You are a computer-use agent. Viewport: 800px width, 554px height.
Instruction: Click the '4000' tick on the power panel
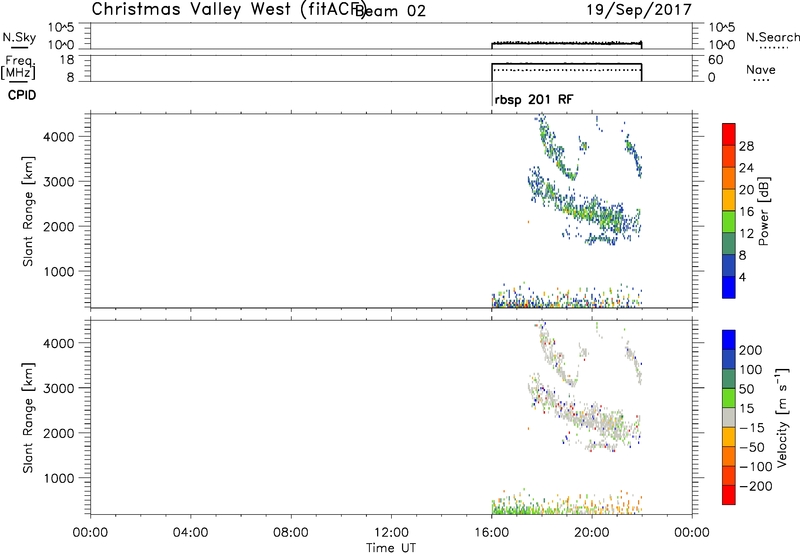pyautogui.click(x=59, y=137)
